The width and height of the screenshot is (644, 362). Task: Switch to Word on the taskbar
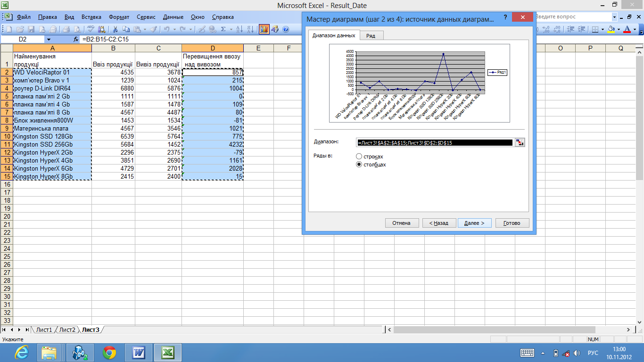(138, 352)
